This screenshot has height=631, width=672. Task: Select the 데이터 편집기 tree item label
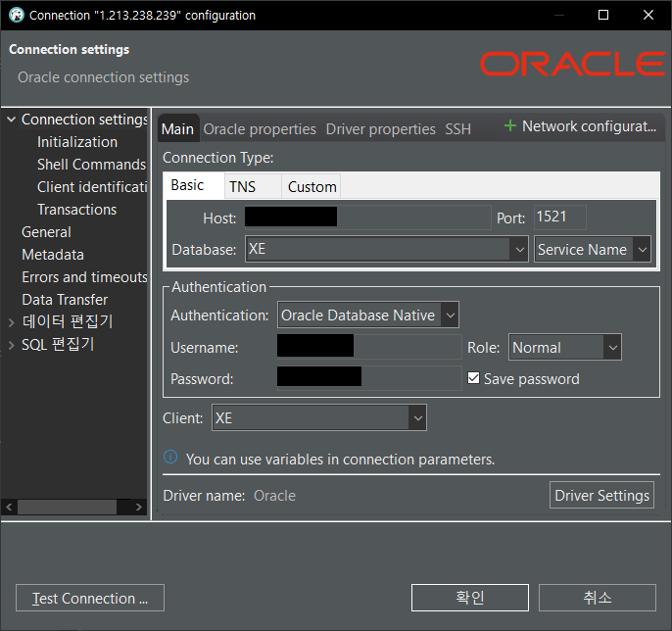pos(68,322)
